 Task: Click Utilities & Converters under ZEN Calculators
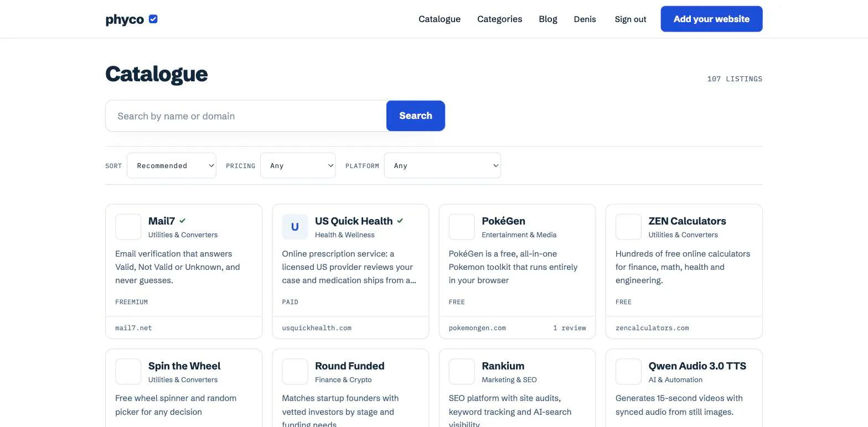(683, 235)
